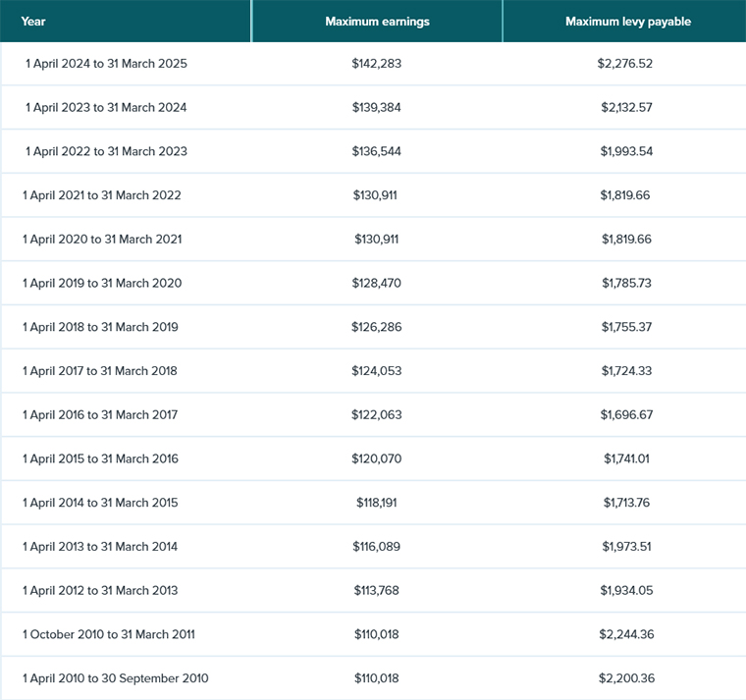Select the $1,713.76 levy payable cell

pyautogui.click(x=626, y=503)
